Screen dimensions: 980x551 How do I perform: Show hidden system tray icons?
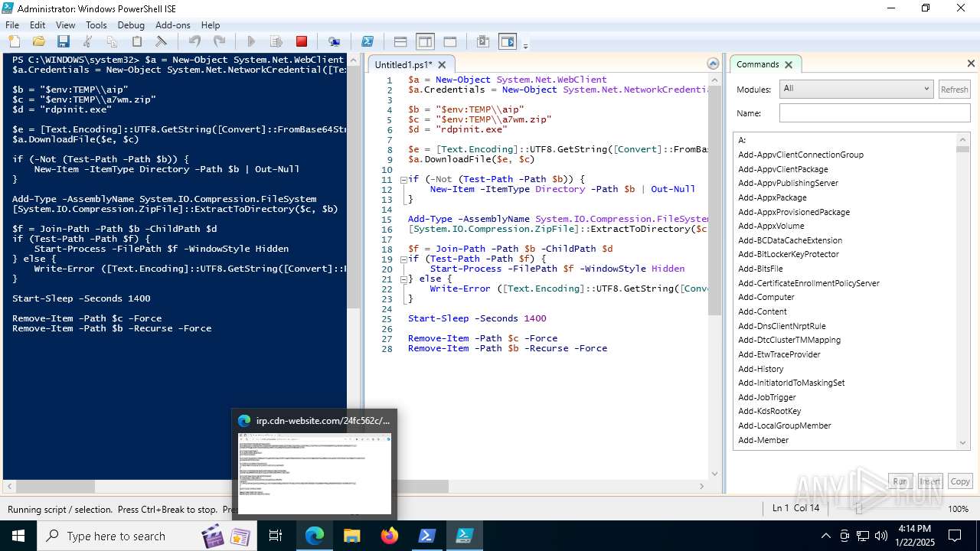825,536
